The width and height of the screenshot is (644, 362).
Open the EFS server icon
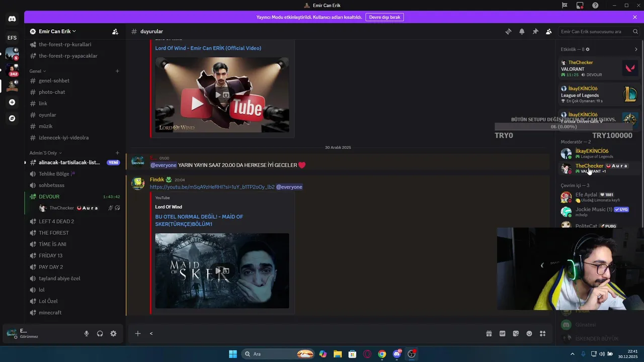point(12,38)
